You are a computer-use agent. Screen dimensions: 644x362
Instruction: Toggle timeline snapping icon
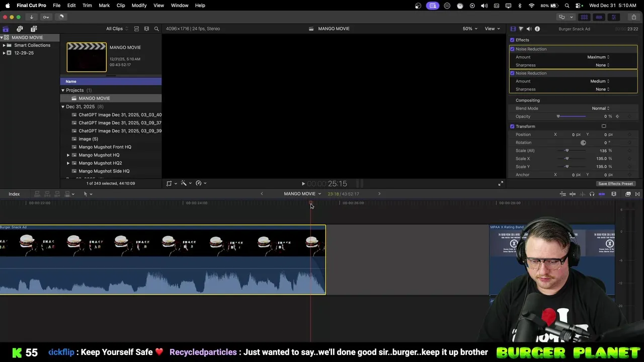602,194
